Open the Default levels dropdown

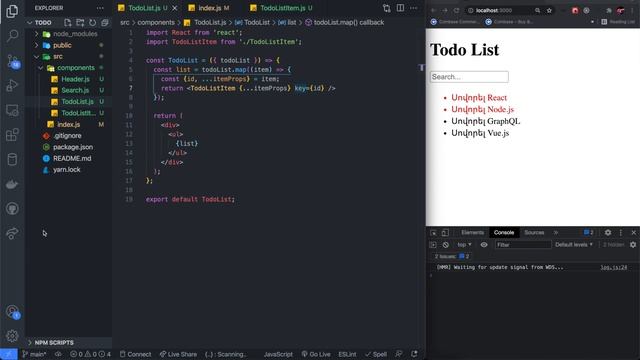(574, 245)
